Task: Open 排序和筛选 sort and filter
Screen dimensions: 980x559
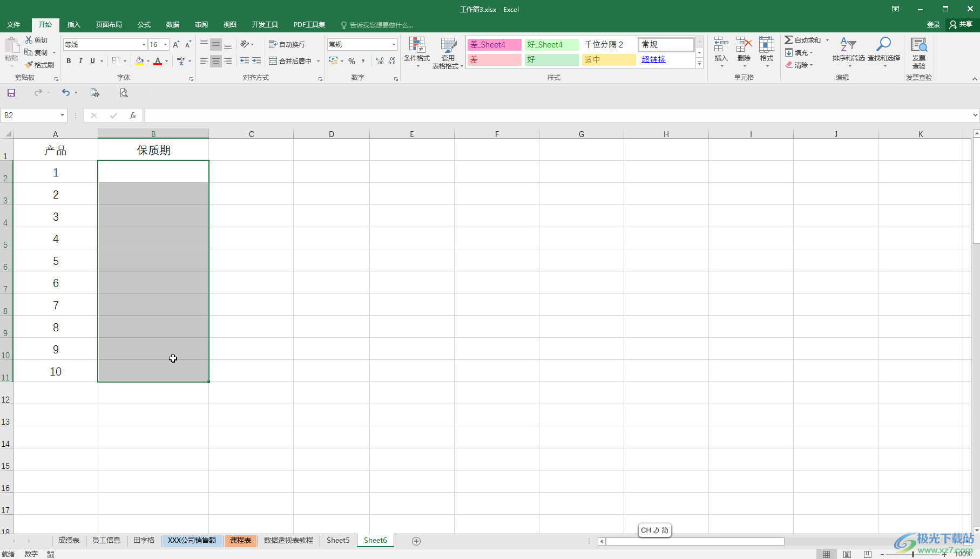Action: 848,51
